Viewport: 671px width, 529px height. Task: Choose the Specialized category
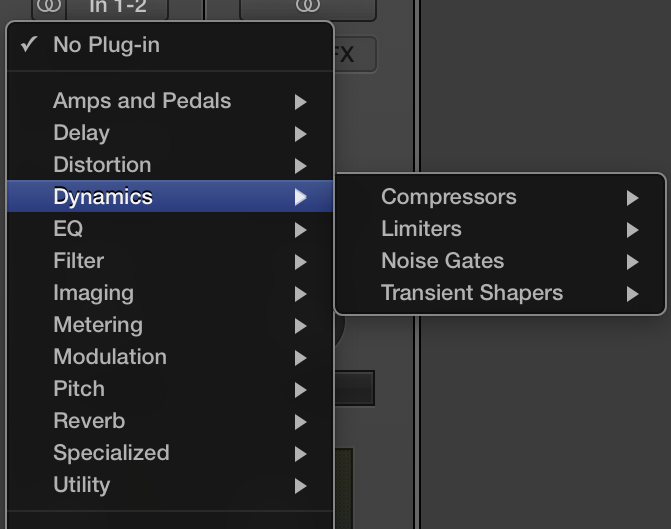[x=111, y=453]
